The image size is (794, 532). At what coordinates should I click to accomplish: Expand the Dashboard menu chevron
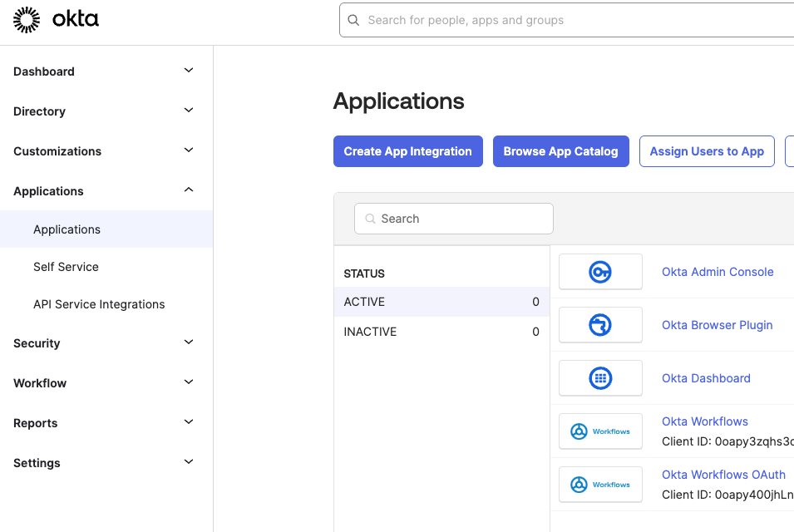coord(189,71)
